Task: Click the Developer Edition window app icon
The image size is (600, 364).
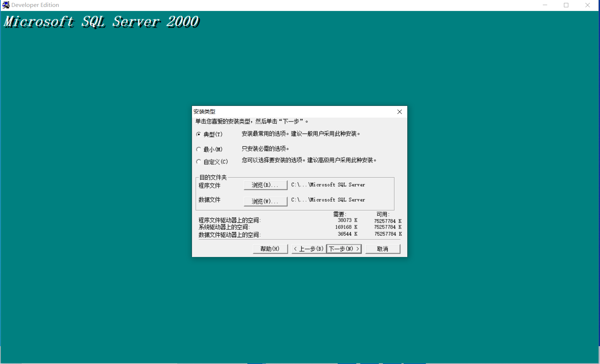Action: (x=5, y=5)
